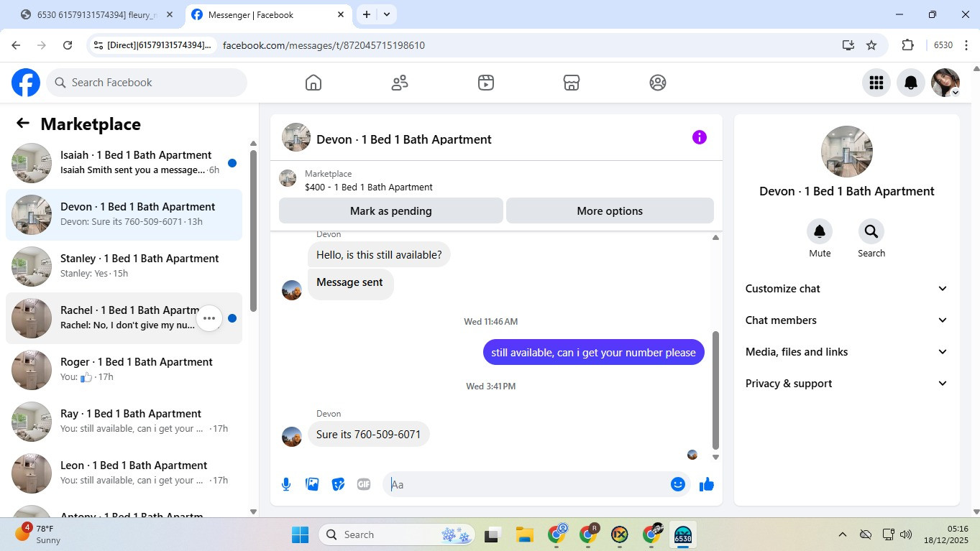Open the circular profile icon in top navigation
This screenshot has height=551, width=980.
(x=658, y=83)
